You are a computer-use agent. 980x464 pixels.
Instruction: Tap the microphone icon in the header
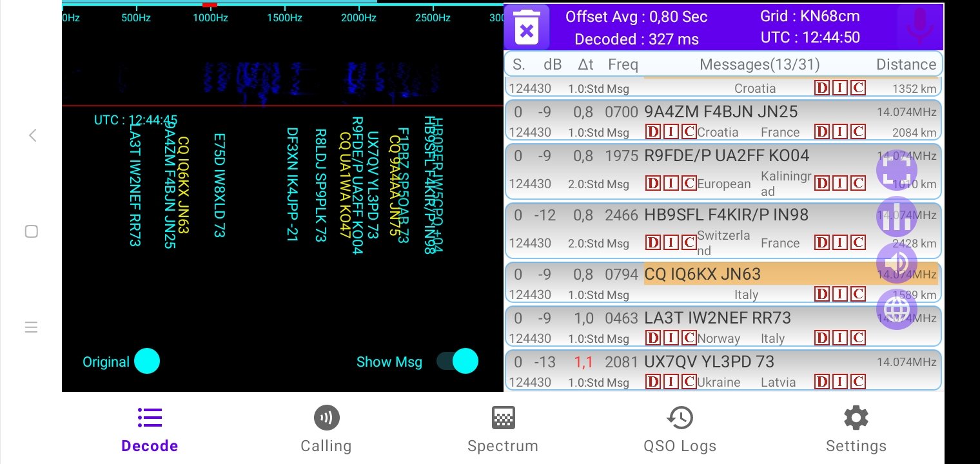pos(920,27)
